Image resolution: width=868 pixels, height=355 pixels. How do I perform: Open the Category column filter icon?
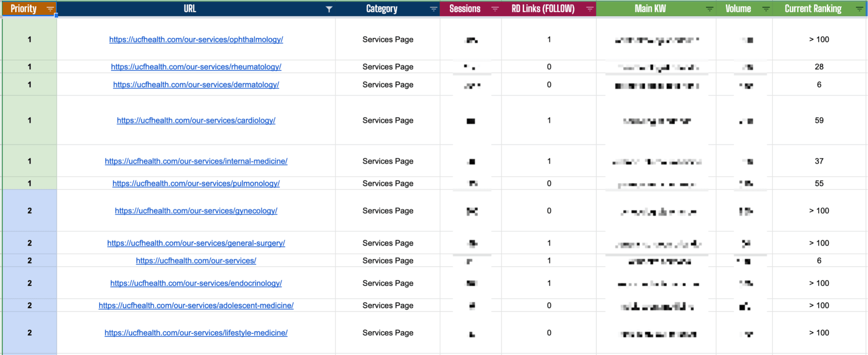click(434, 9)
